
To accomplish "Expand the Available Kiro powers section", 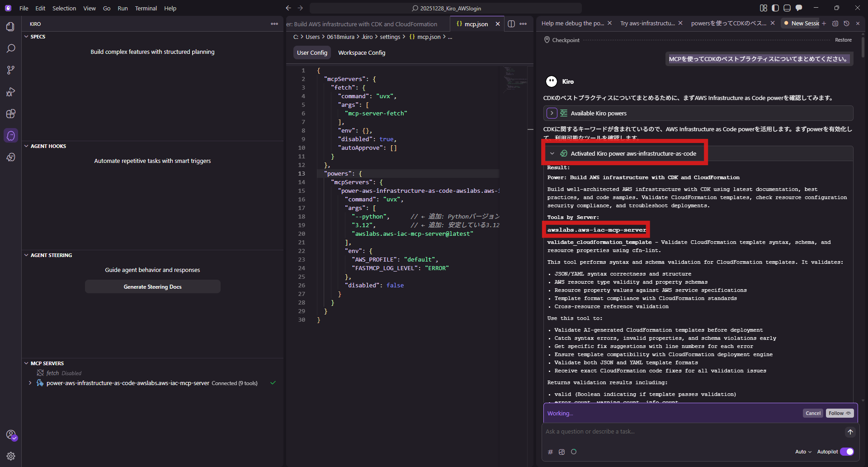I will pos(552,113).
